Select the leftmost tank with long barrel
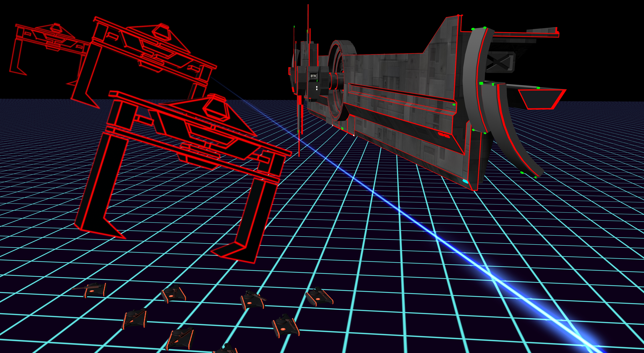The width and height of the screenshot is (644, 353). point(95,290)
